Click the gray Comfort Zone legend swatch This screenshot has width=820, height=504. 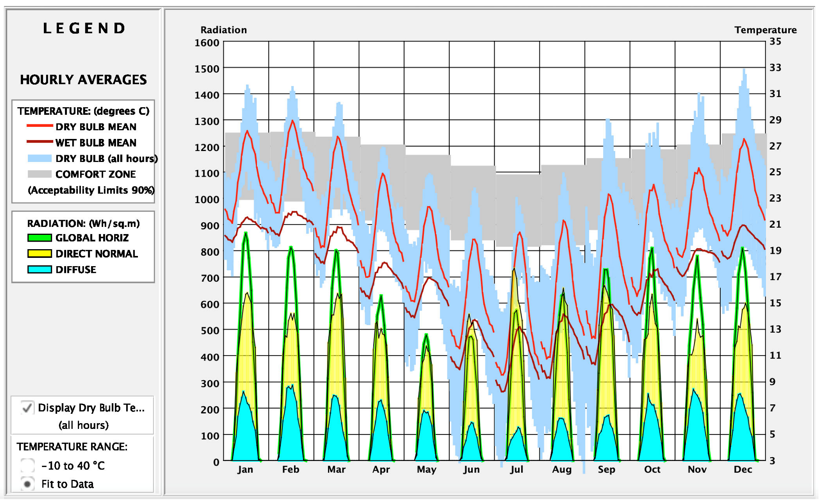[40, 174]
